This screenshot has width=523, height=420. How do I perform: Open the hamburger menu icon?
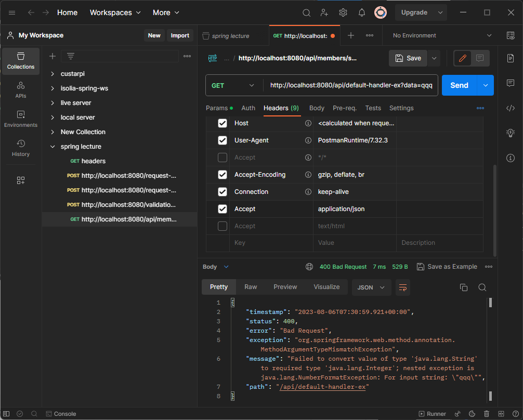click(x=12, y=12)
